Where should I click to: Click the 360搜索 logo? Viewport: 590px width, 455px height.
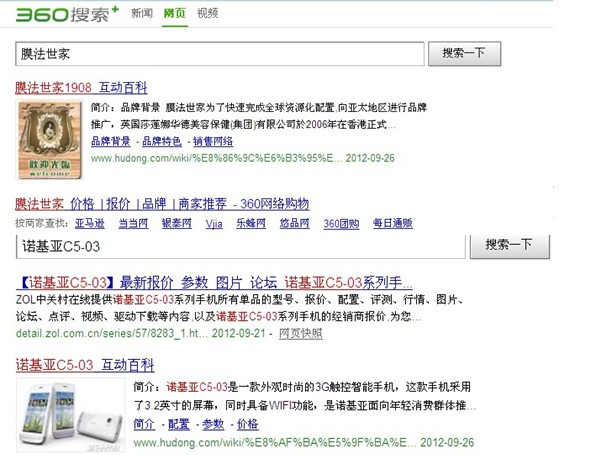[x=67, y=14]
